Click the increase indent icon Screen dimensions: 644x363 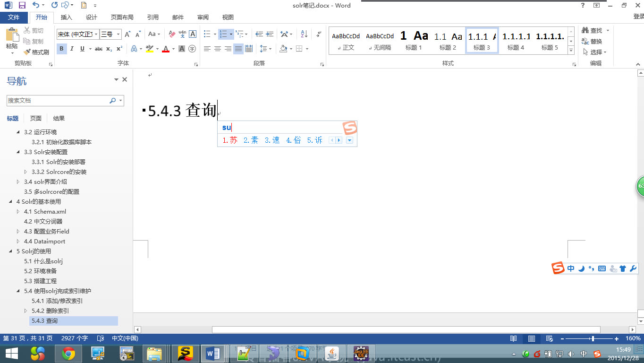pos(270,34)
